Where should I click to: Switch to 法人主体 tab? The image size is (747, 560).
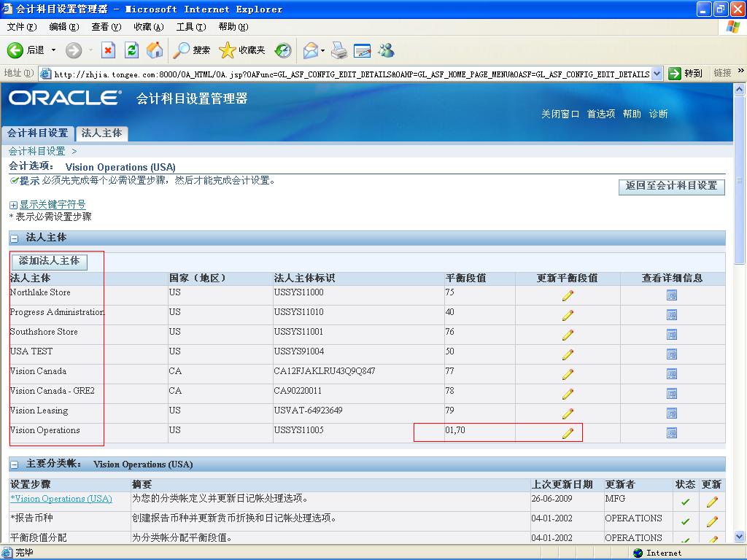coord(102,133)
